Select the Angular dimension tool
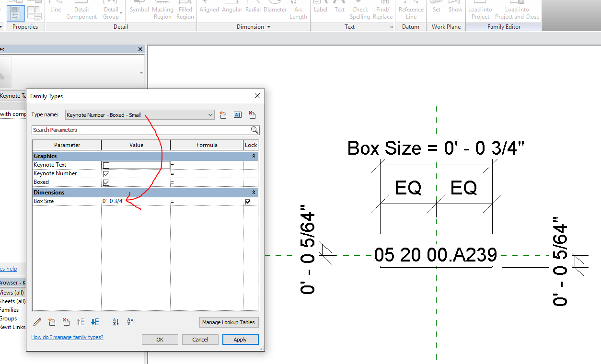The image size is (601, 364). point(231,10)
